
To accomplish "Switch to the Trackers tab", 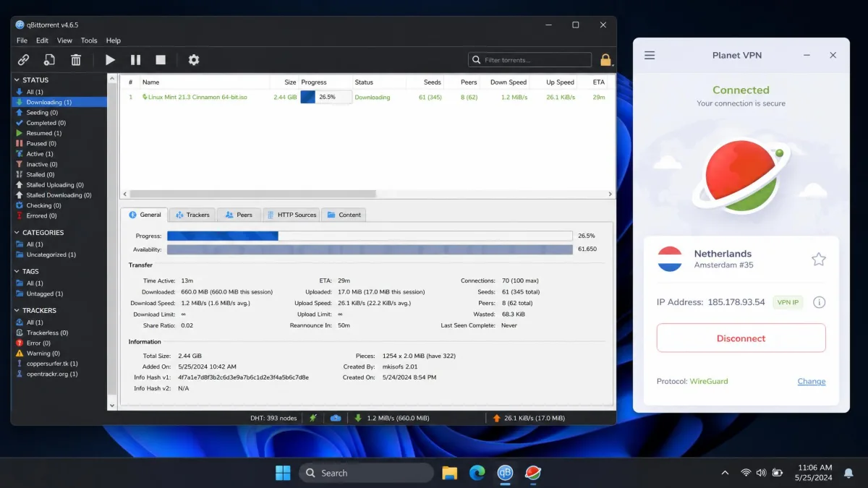I will pos(192,215).
